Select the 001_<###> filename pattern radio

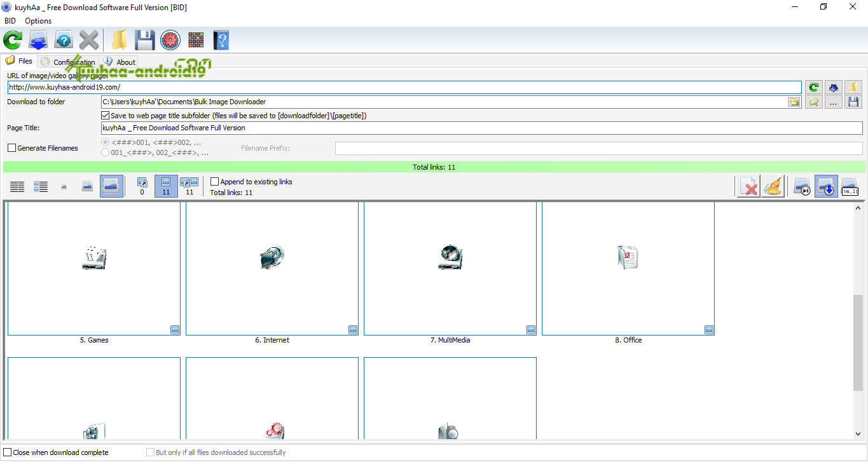[x=106, y=153]
